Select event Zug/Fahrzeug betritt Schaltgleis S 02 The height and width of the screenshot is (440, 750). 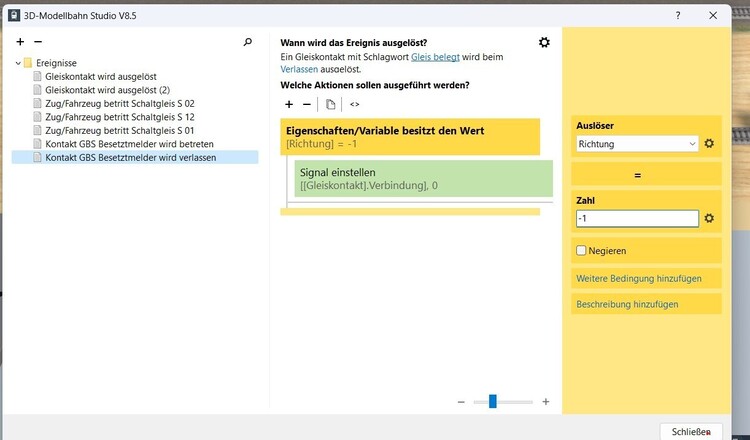120,103
